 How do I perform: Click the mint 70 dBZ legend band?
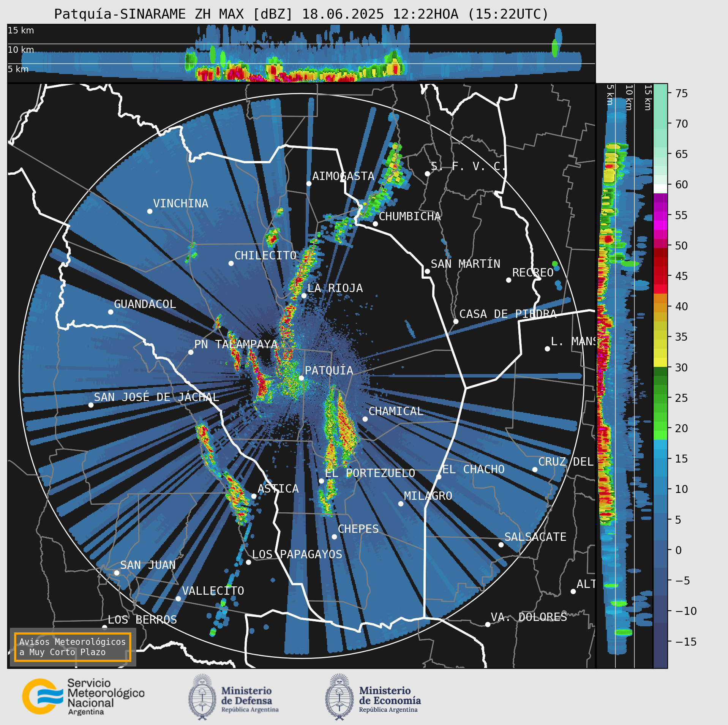click(x=660, y=124)
